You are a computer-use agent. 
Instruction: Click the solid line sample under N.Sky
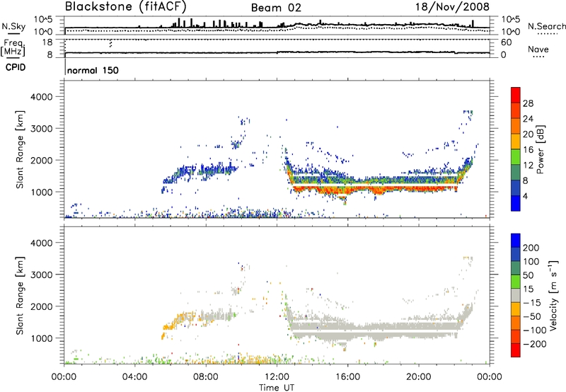point(13,34)
